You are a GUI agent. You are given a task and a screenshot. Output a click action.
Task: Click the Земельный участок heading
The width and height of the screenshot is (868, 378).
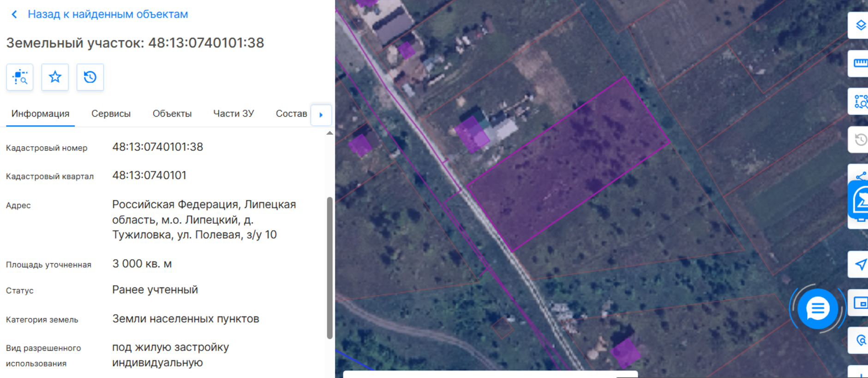pyautogui.click(x=135, y=43)
